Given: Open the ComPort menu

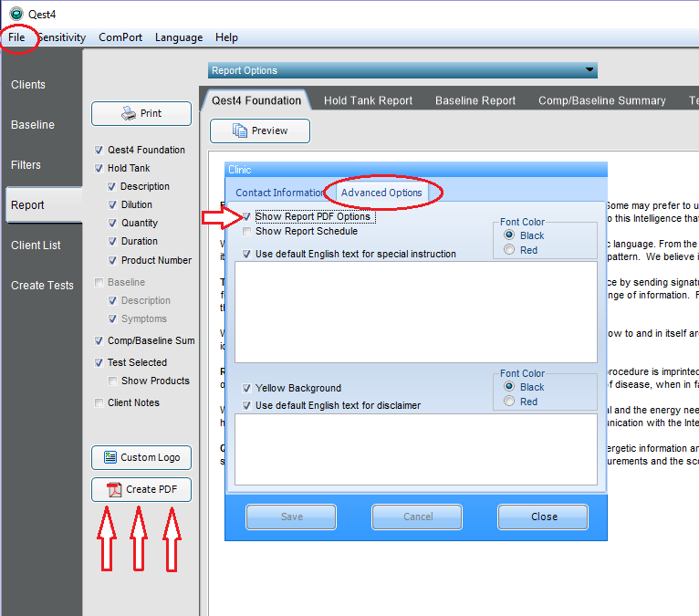Looking at the screenshot, I should pos(120,37).
